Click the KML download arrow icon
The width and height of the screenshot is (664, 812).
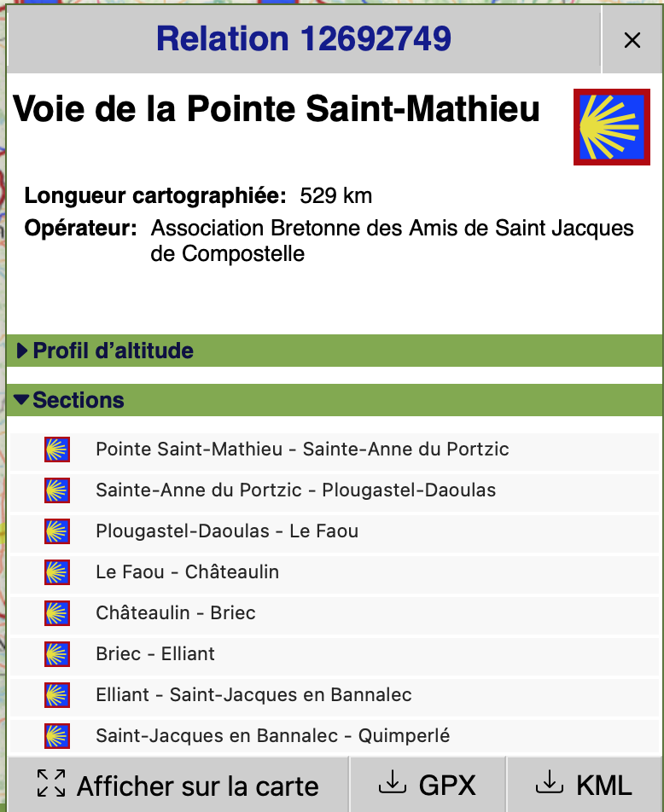click(x=550, y=783)
